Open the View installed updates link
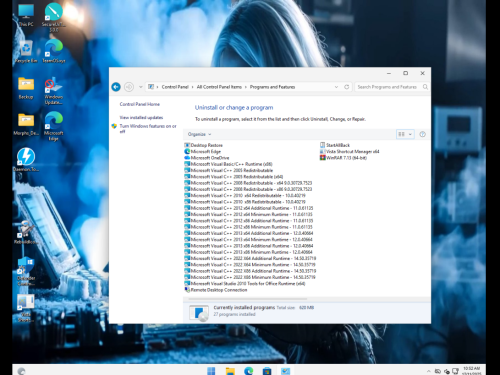Image resolution: width=500 pixels, height=375 pixels. tap(141, 118)
